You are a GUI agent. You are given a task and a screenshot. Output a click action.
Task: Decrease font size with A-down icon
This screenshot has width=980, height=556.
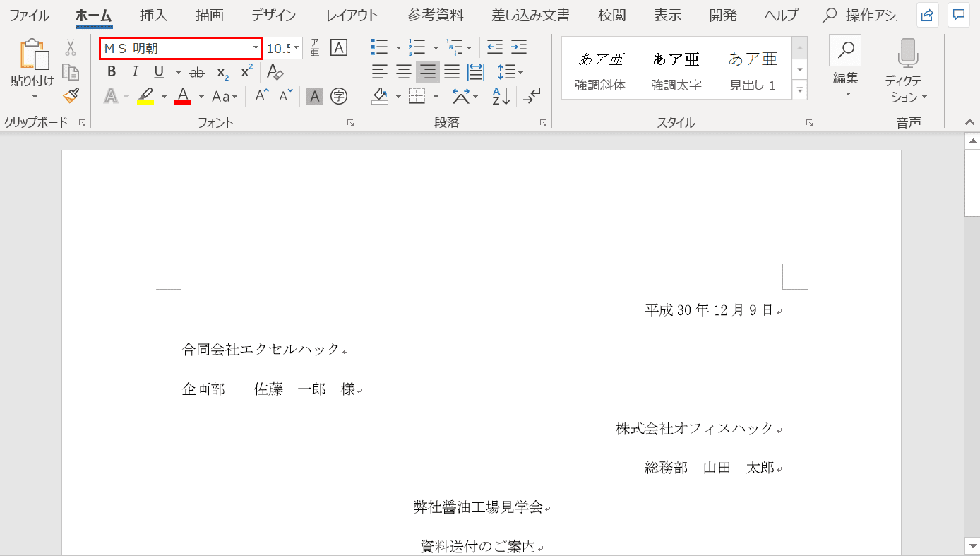[286, 95]
